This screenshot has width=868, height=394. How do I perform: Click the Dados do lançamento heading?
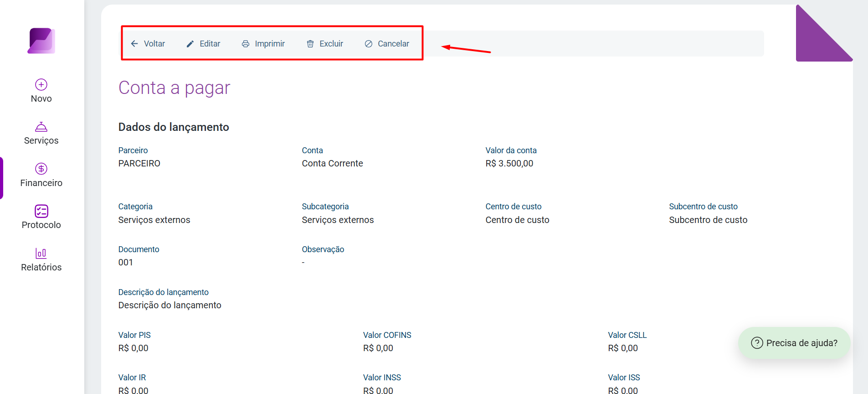click(174, 127)
